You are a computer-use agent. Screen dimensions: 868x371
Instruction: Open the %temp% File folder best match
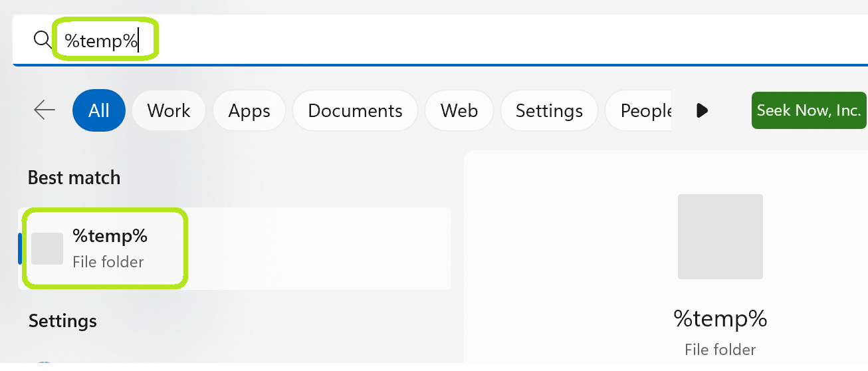[235, 249]
